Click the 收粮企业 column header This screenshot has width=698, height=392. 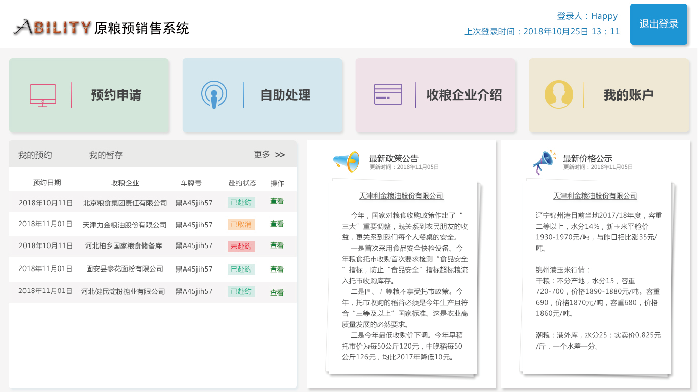[125, 183]
